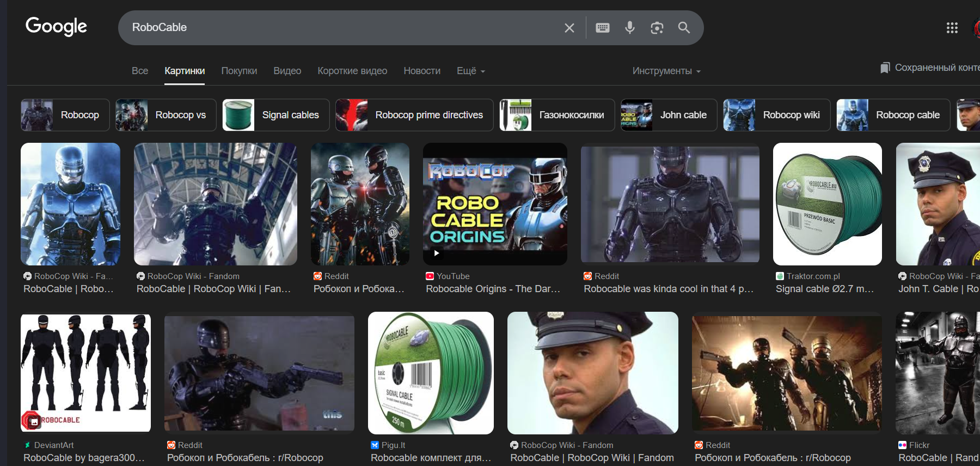Open the on-screen keyboard icon
980x466 pixels.
pyautogui.click(x=602, y=28)
